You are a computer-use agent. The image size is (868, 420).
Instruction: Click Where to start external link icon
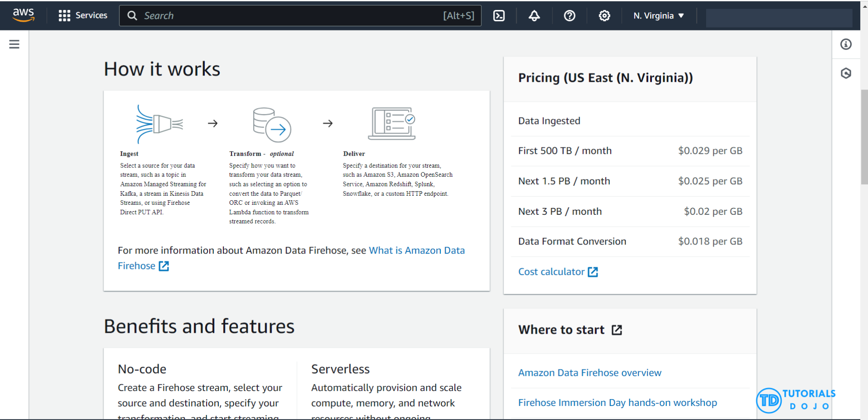click(x=617, y=330)
